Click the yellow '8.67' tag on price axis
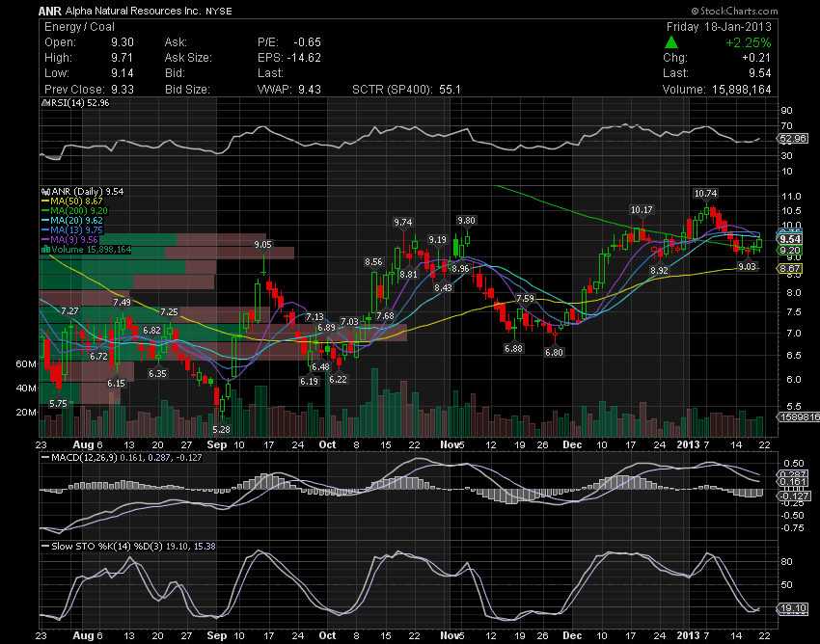This screenshot has width=820, height=644. click(x=790, y=269)
